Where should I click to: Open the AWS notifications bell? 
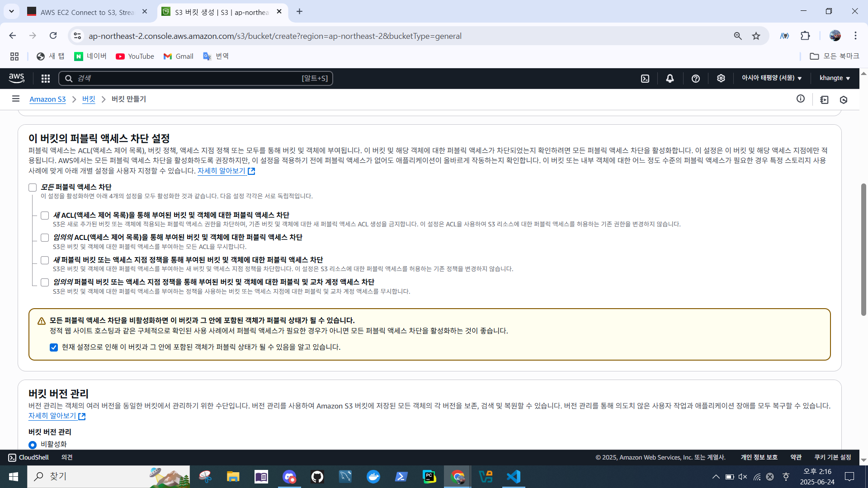tap(670, 78)
